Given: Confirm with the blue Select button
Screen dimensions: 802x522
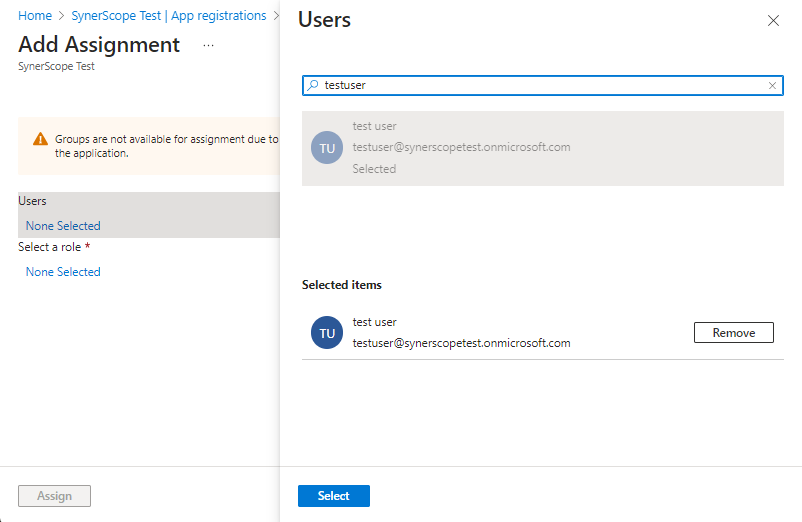Looking at the screenshot, I should [333, 496].
